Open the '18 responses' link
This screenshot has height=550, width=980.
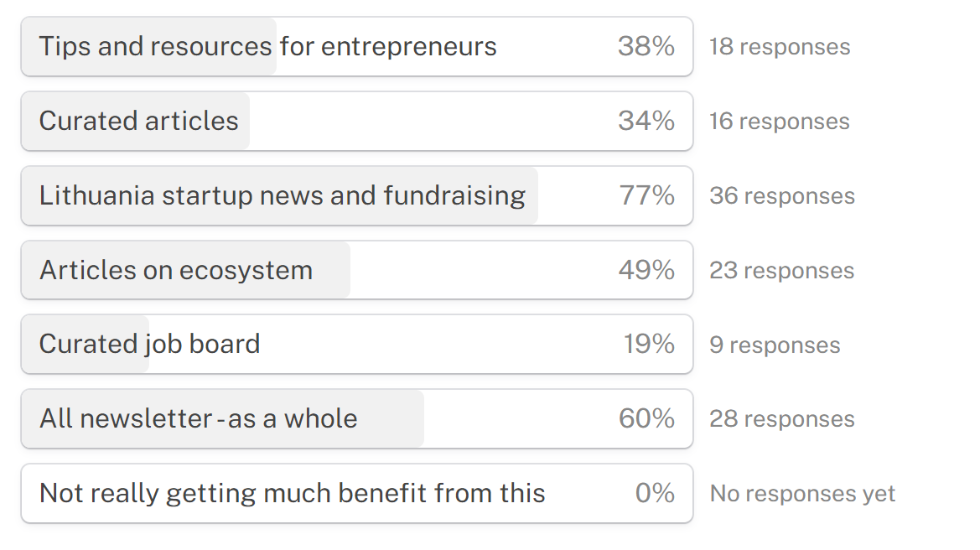780,47
